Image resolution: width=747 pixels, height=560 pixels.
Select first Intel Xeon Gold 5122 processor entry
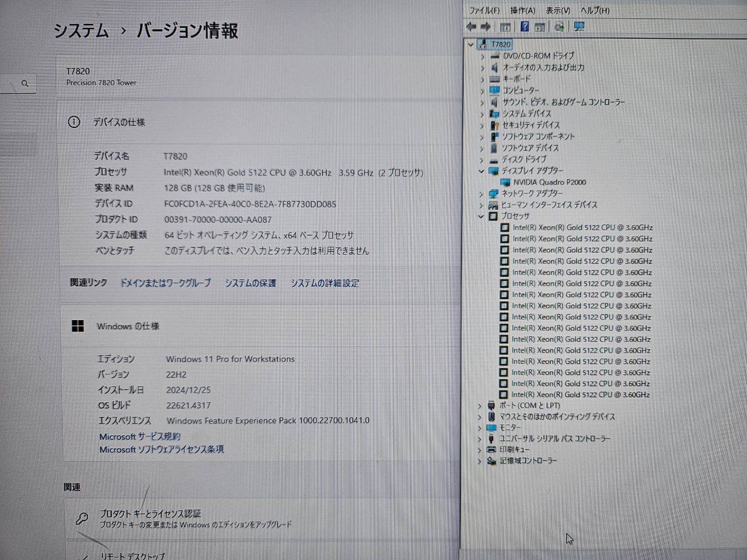pos(582,228)
